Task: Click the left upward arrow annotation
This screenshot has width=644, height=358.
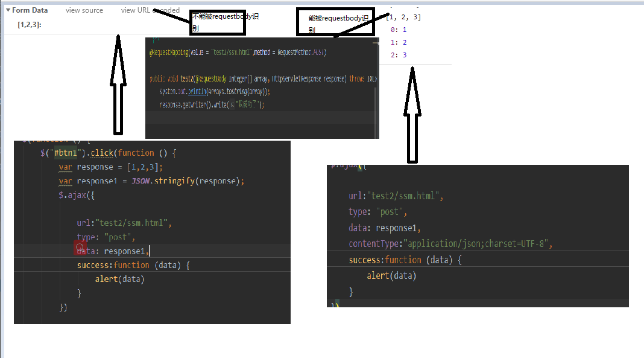Action: pos(118,85)
